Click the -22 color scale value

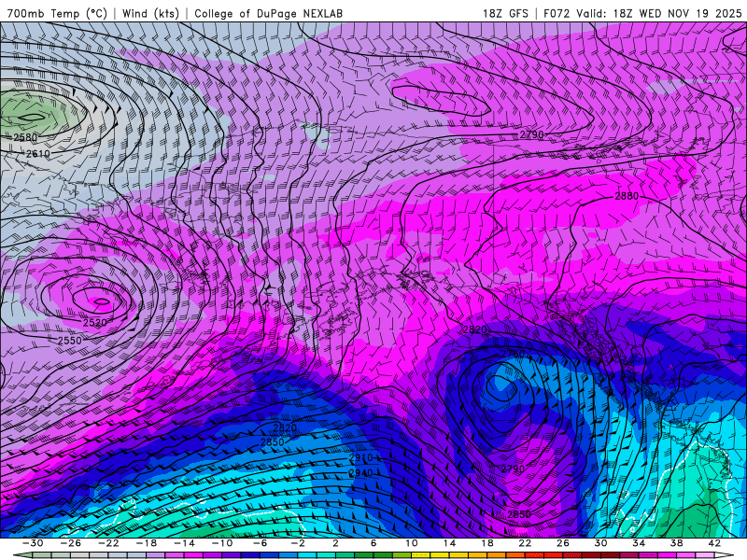click(108, 543)
